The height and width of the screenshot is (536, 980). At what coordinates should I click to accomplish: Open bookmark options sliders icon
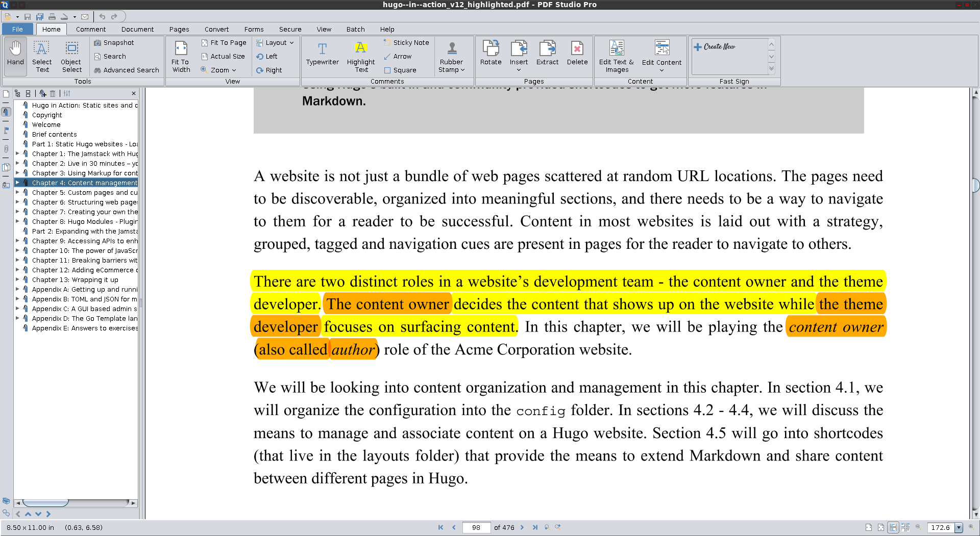(67, 93)
